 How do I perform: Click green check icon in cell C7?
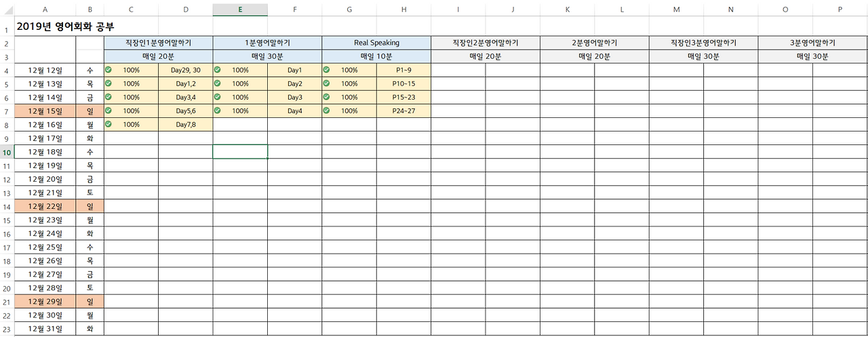[108, 111]
